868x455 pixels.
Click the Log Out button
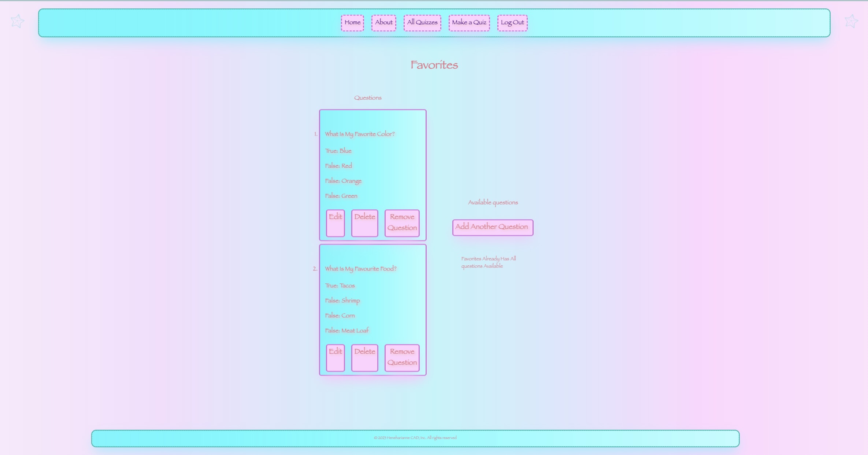[x=512, y=22]
